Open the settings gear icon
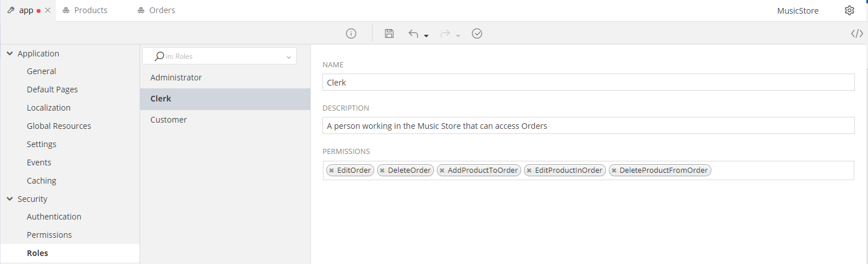 pyautogui.click(x=849, y=10)
